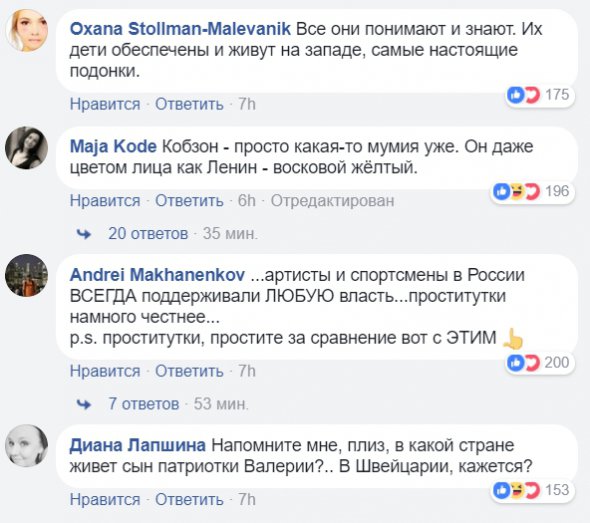Show edit history via Отредактирован
This screenshot has height=523, width=590.
click(x=333, y=201)
